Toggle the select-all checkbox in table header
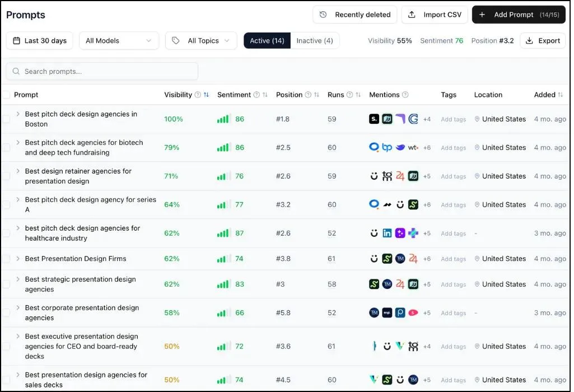The image size is (574, 392). [x=6, y=95]
